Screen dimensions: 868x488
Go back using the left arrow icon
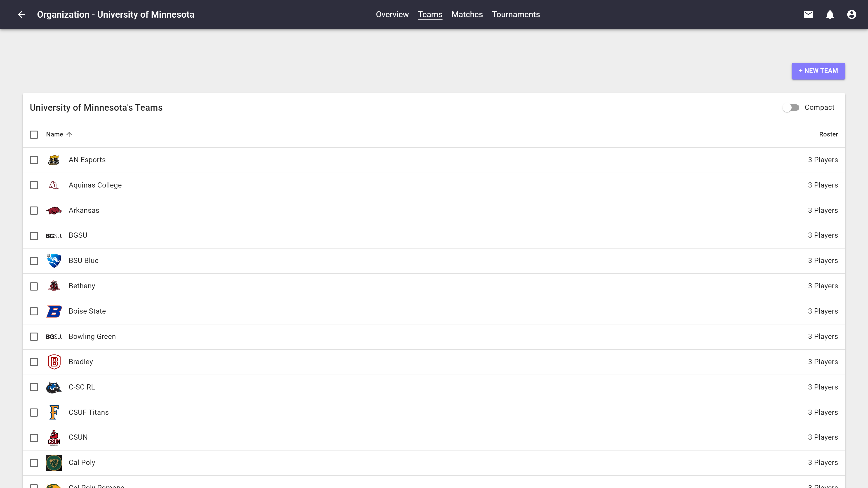click(x=21, y=14)
